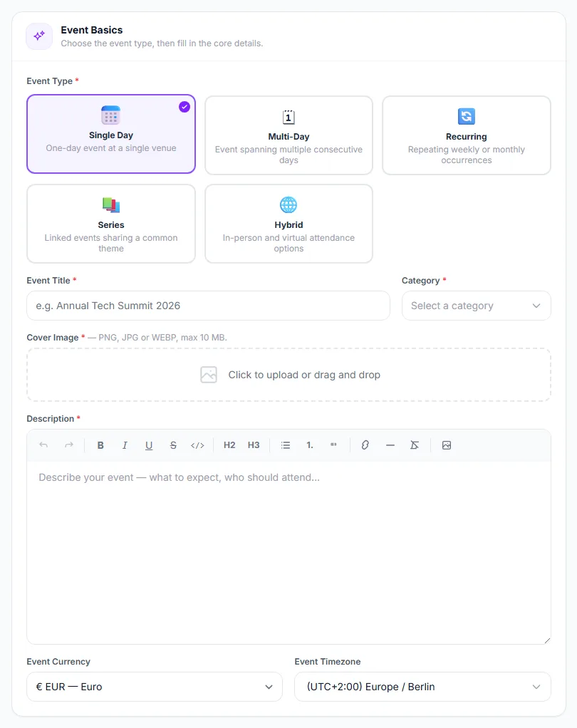Click the "Event Type" field label
The image size is (577, 728).
tap(50, 80)
